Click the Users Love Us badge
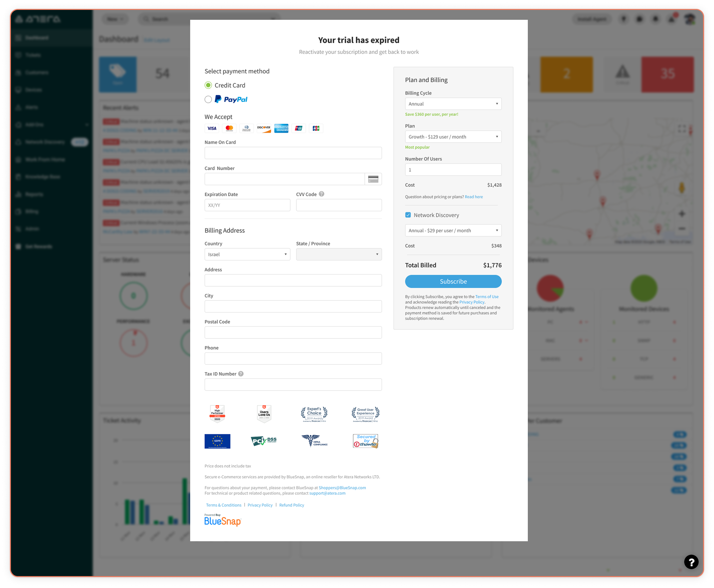This screenshot has height=588, width=714. point(264,413)
